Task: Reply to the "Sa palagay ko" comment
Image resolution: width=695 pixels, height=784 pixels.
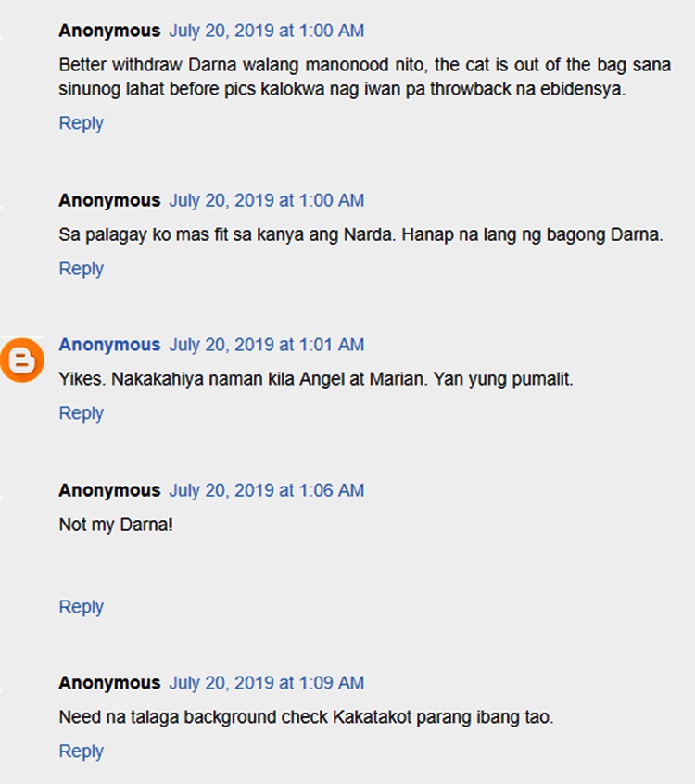Action: point(81,269)
